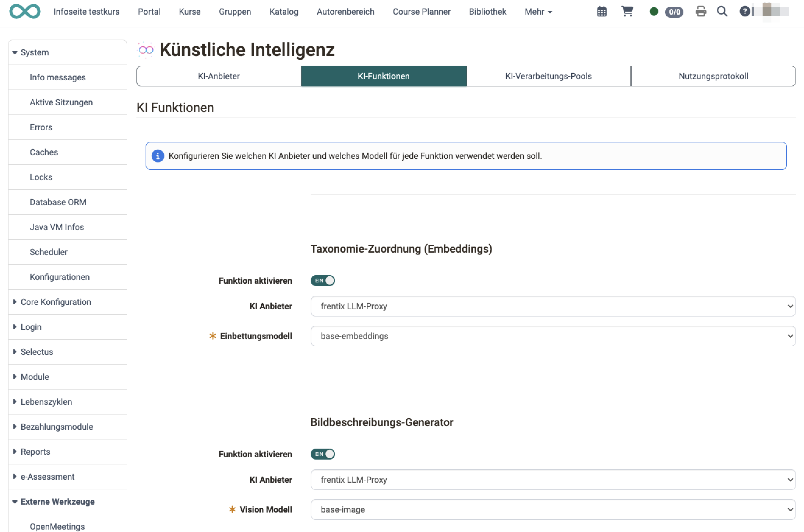
Task: Open the calendar icon in top bar
Action: pos(602,12)
